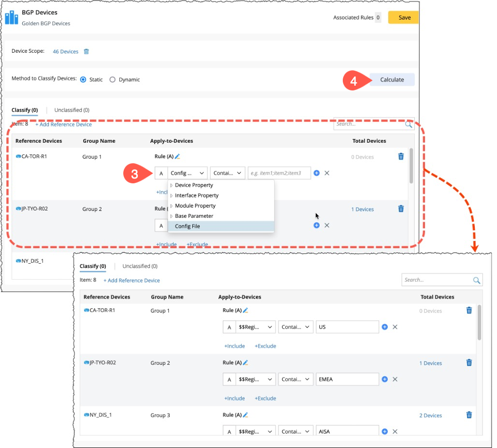Remove the US condition with X
The width and height of the screenshot is (497, 448).
click(395, 327)
